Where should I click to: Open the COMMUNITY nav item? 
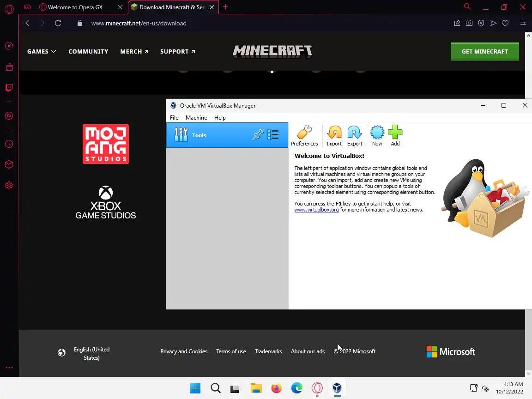click(x=88, y=52)
